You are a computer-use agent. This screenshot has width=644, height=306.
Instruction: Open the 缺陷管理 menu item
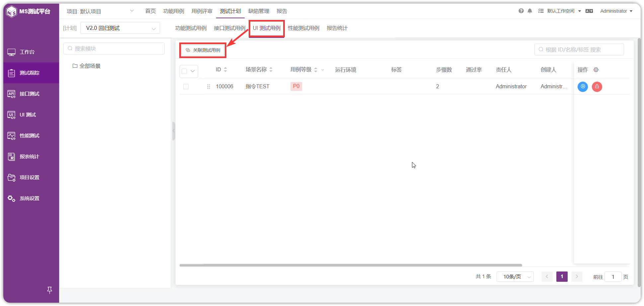tap(259, 11)
